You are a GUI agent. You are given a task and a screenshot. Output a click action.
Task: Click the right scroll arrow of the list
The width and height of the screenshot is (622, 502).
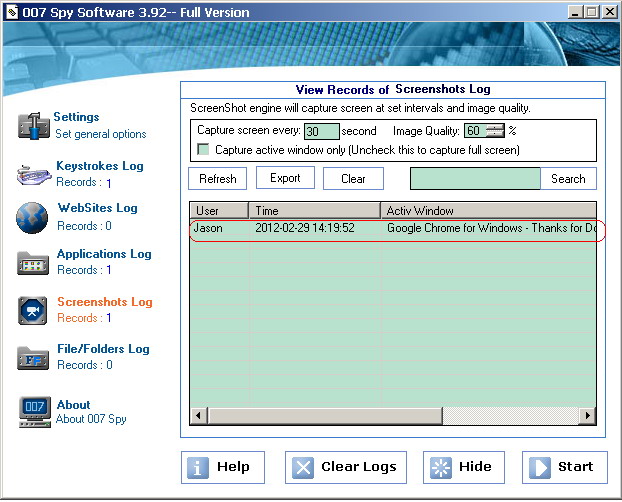pos(587,416)
